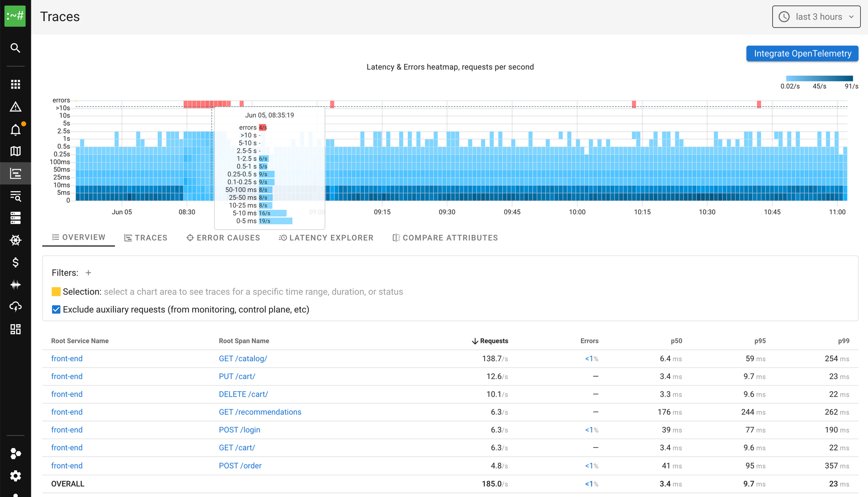The image size is (868, 497).
Task: Click the 185.0/s overall requests value
Action: 495,484
